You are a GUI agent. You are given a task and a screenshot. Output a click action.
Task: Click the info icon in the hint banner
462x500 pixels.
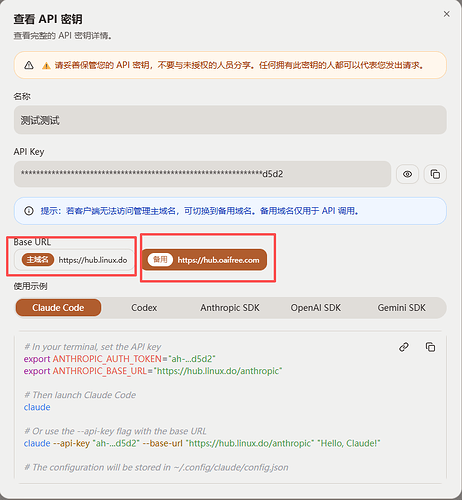pyautogui.click(x=29, y=211)
